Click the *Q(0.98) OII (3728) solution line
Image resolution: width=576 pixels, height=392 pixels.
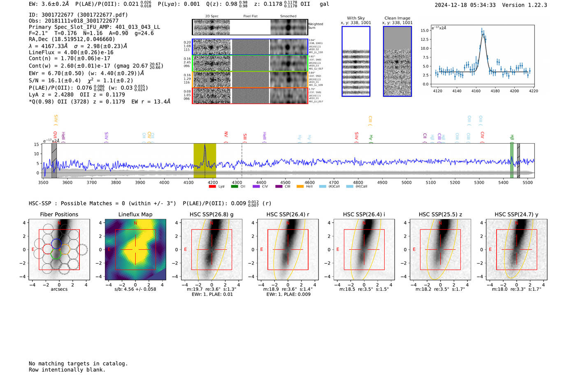(100, 102)
